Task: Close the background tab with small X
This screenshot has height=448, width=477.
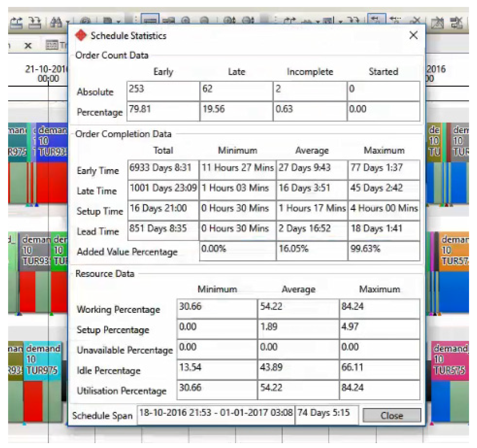Action: (x=28, y=45)
